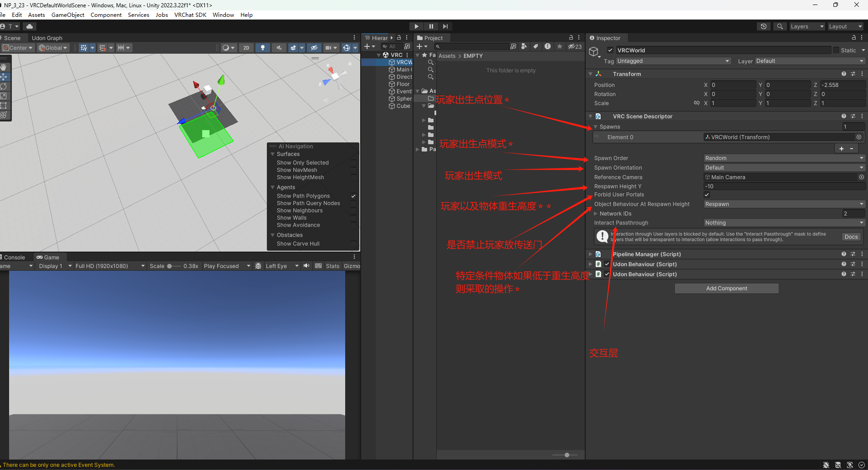Image resolution: width=868 pixels, height=470 pixels.
Task: Open the Interact Passthrough dropdown
Action: click(x=784, y=223)
